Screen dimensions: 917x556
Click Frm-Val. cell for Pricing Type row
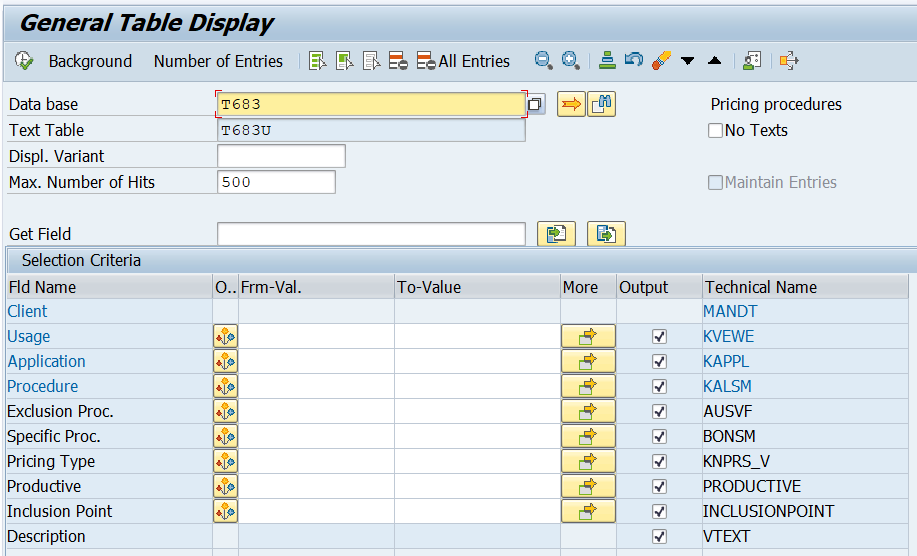coord(316,462)
